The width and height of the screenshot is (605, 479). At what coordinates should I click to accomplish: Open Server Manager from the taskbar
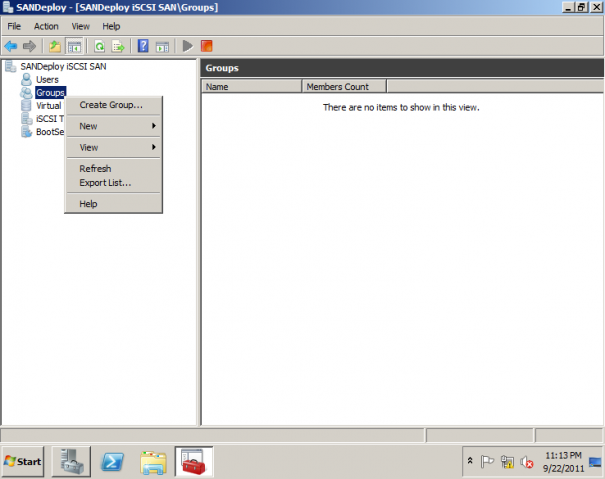71,461
